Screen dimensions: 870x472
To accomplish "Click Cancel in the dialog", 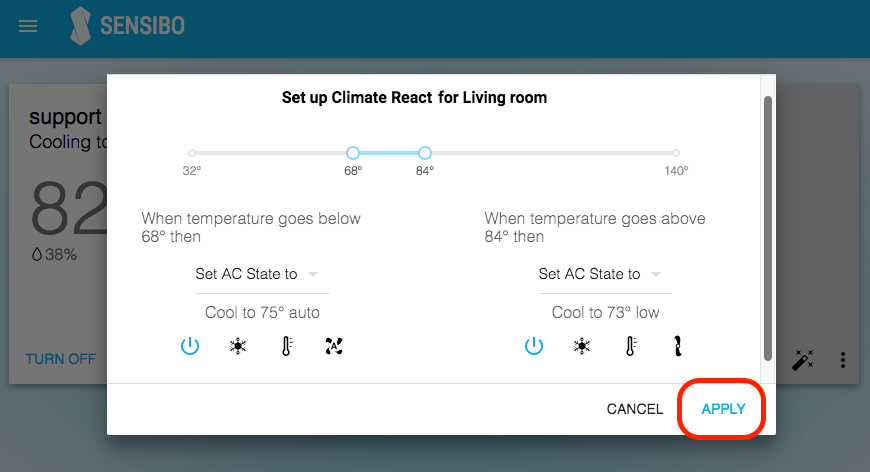I will click(x=635, y=409).
